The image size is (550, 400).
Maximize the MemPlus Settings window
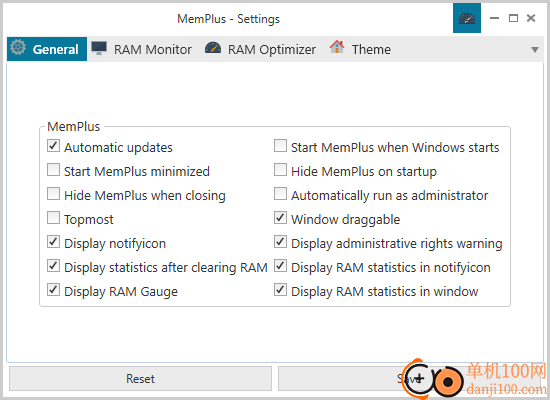513,18
